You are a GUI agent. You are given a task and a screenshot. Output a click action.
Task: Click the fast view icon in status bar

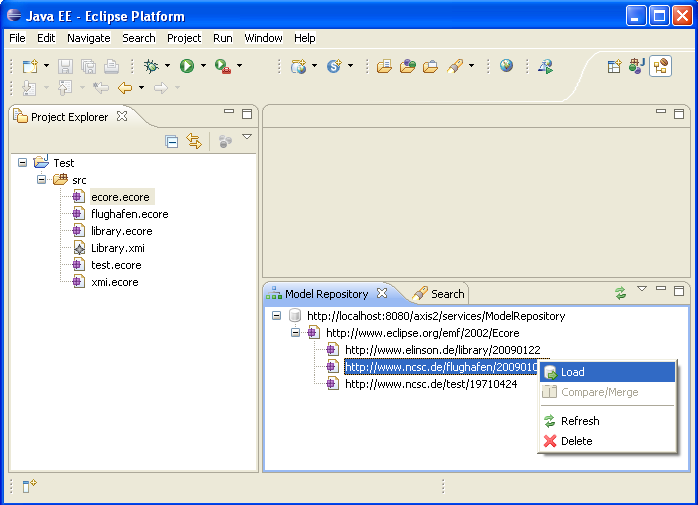click(29, 486)
